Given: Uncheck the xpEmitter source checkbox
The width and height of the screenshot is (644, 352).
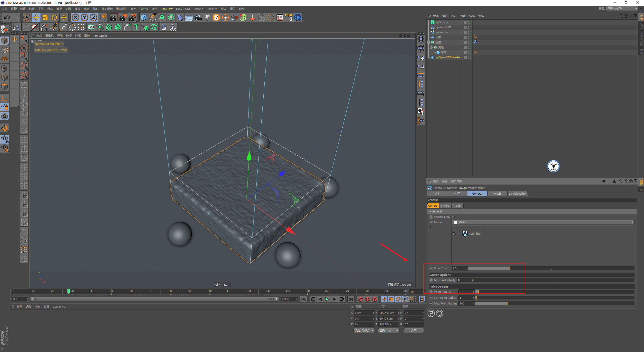Looking at the screenshot, I should point(454,233).
